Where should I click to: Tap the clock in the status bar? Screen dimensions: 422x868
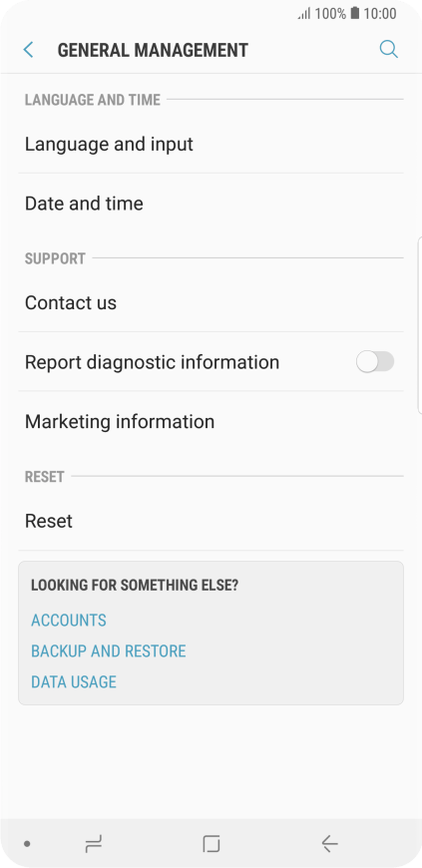coord(380,14)
